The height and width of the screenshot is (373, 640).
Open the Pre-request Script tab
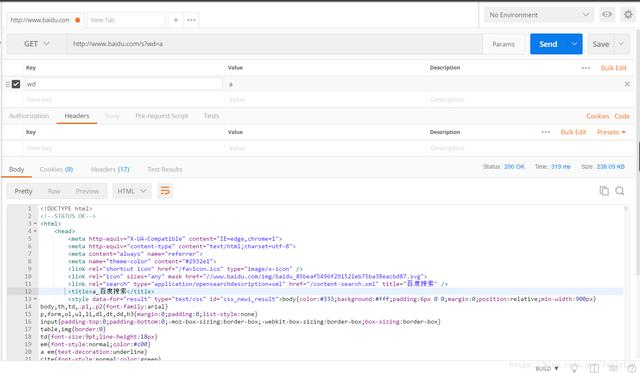[x=162, y=116]
